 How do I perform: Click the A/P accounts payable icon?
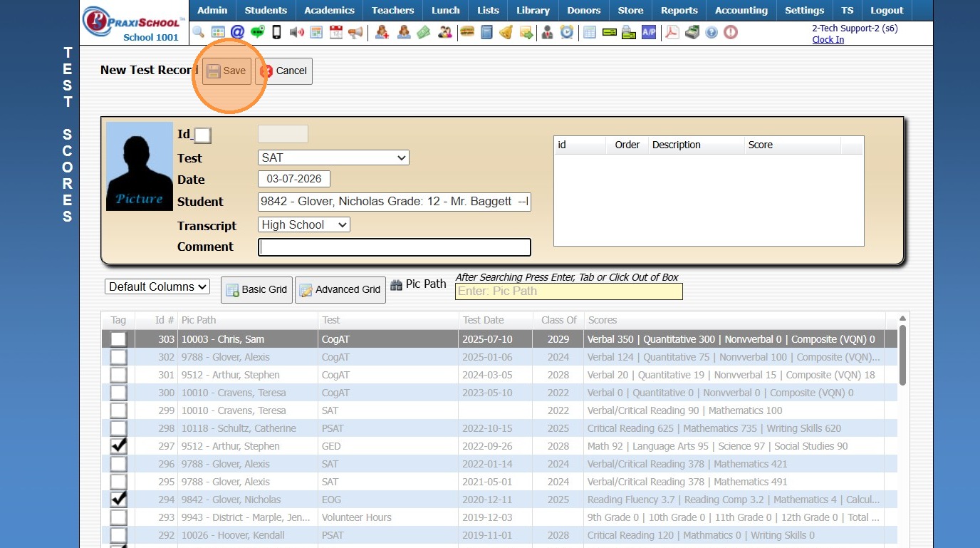click(x=648, y=32)
